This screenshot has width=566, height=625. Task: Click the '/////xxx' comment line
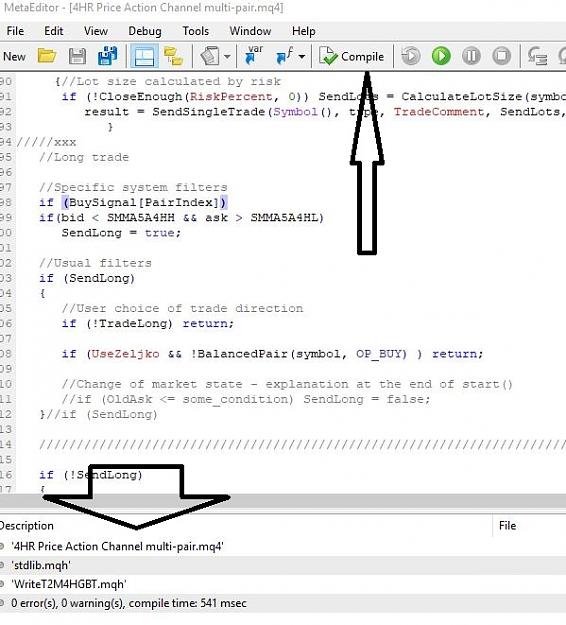(x=46, y=142)
